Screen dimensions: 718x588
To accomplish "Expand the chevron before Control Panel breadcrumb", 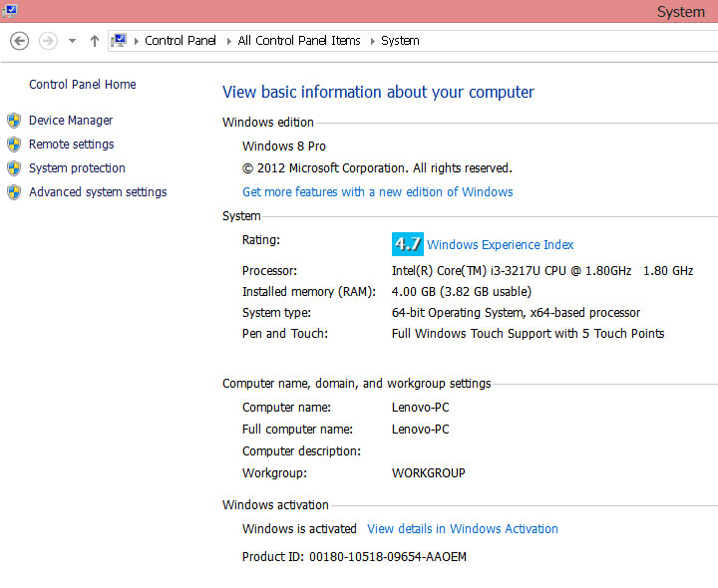I will [x=137, y=41].
